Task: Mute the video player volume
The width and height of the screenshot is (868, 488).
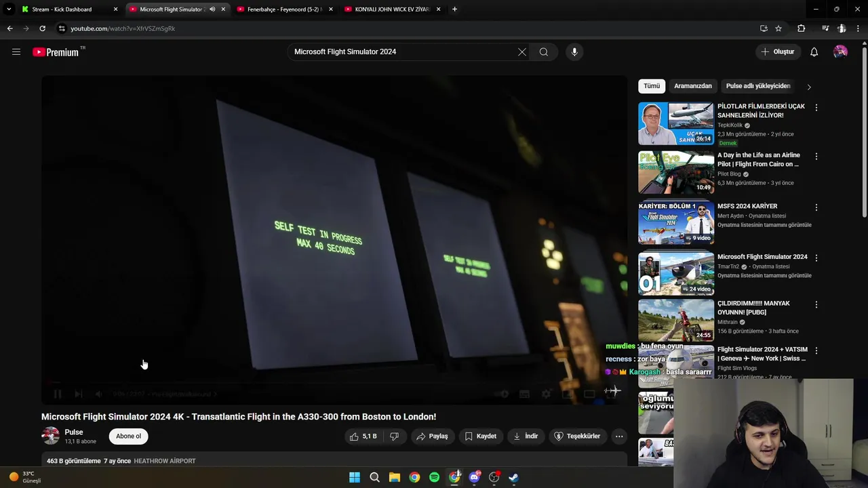Action: [x=99, y=394]
